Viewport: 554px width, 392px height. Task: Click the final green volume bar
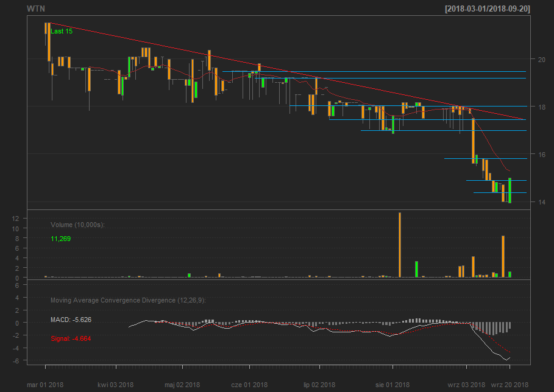click(510, 275)
